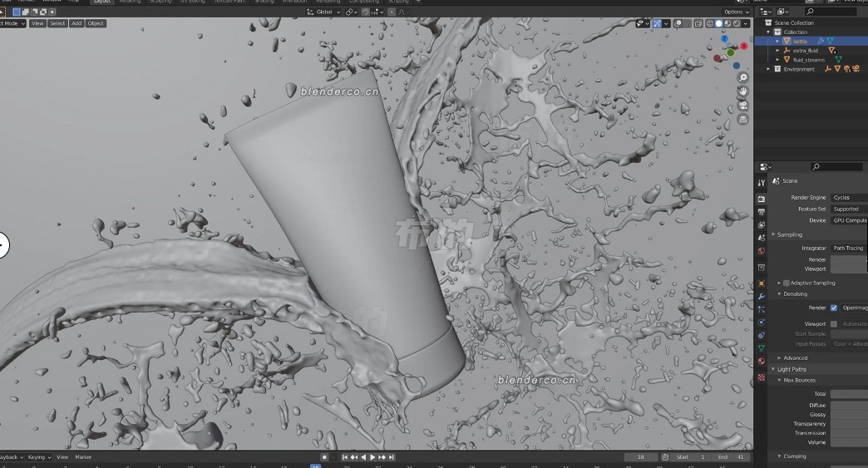Screen dimensions: 868x468
Task: Jump to the timeline start frame
Action: coord(345,457)
